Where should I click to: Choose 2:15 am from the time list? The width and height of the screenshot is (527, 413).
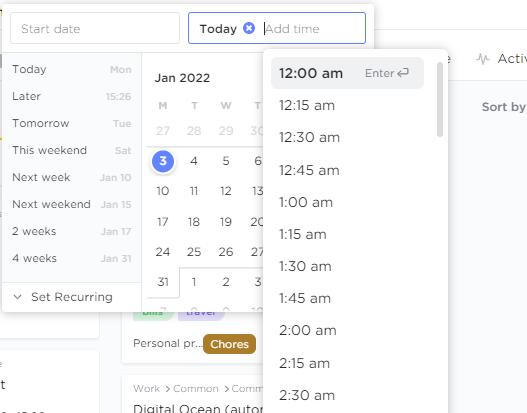click(x=347, y=363)
